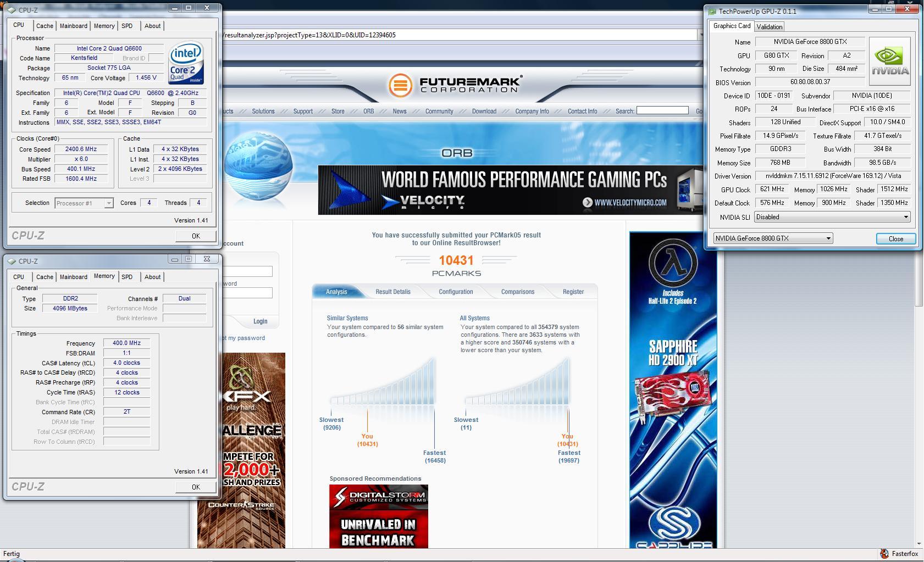
Task: Click title icon of CPU-Z Memory window
Action: point(12,261)
